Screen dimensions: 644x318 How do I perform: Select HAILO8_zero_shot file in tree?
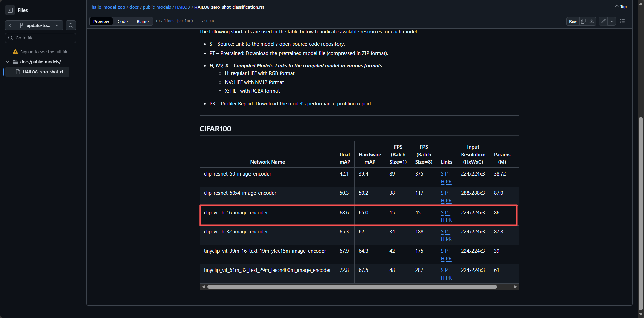coord(44,72)
